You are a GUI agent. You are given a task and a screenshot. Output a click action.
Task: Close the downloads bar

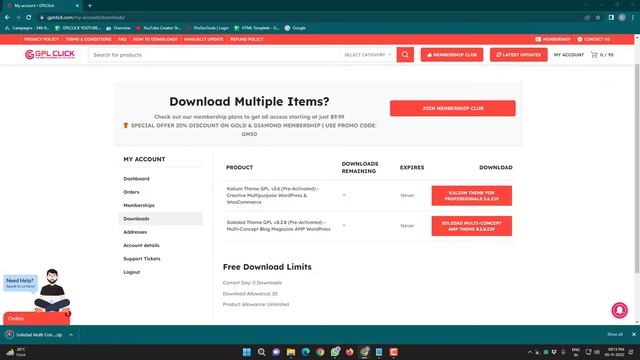[634, 334]
